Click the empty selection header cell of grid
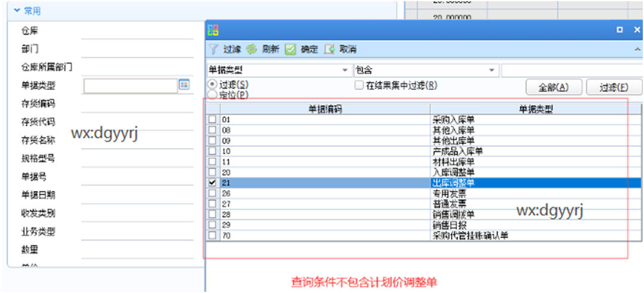644x293 pixels. (212, 109)
